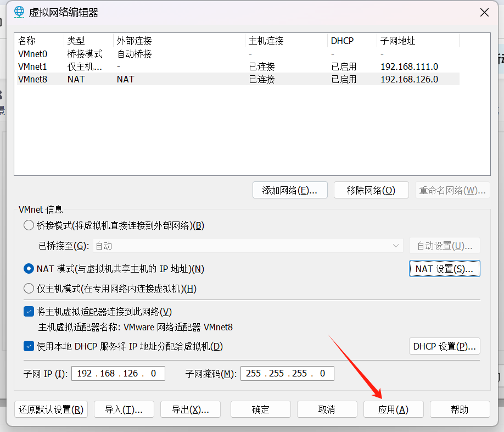504x432 pixels.
Task: Click the 已启用 DHCP cell of VMnet1
Action: pos(344,67)
